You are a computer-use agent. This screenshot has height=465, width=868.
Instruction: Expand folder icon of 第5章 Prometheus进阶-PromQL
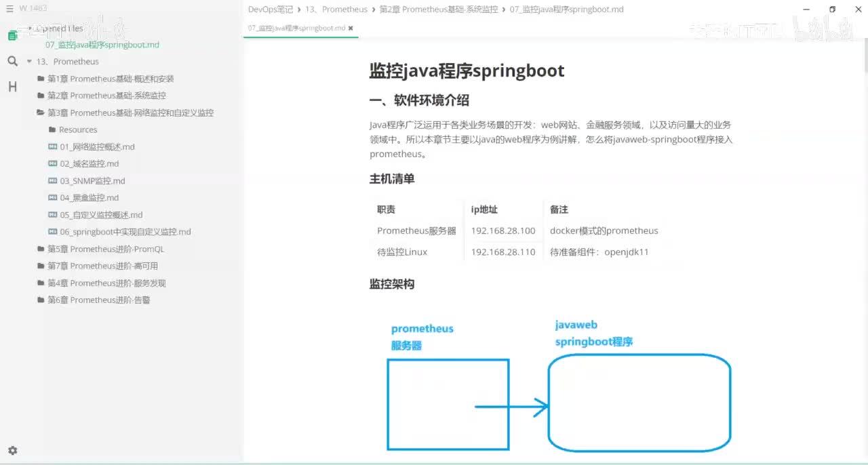[x=41, y=249]
